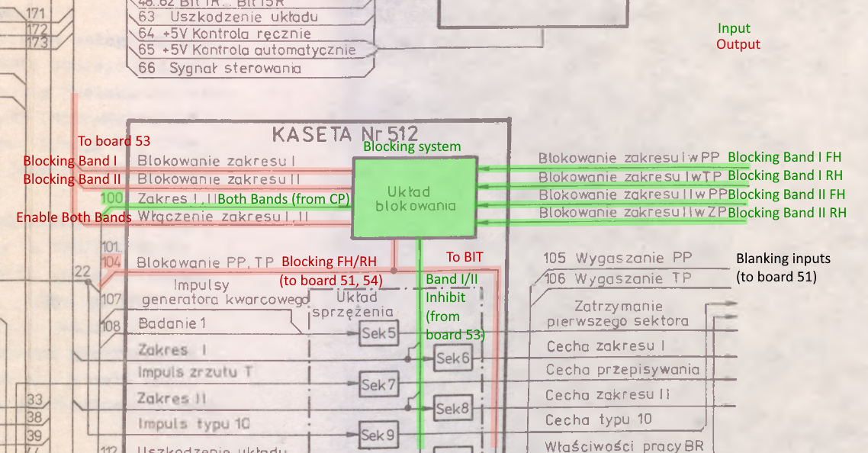Click the '63 Uszkodzenie układu' row

(x=228, y=17)
